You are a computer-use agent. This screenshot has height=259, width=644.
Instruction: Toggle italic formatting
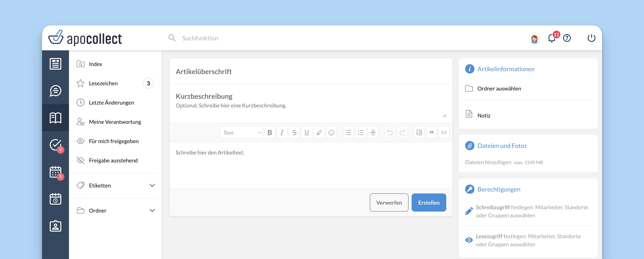tap(282, 133)
